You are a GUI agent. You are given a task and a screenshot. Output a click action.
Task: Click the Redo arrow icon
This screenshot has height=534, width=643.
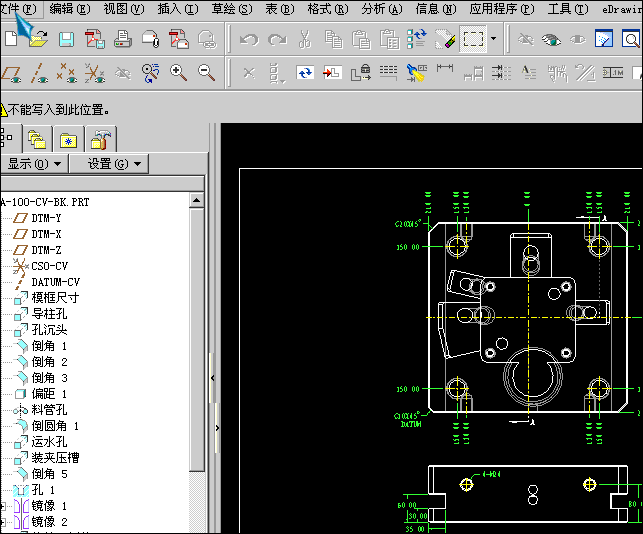(277, 40)
